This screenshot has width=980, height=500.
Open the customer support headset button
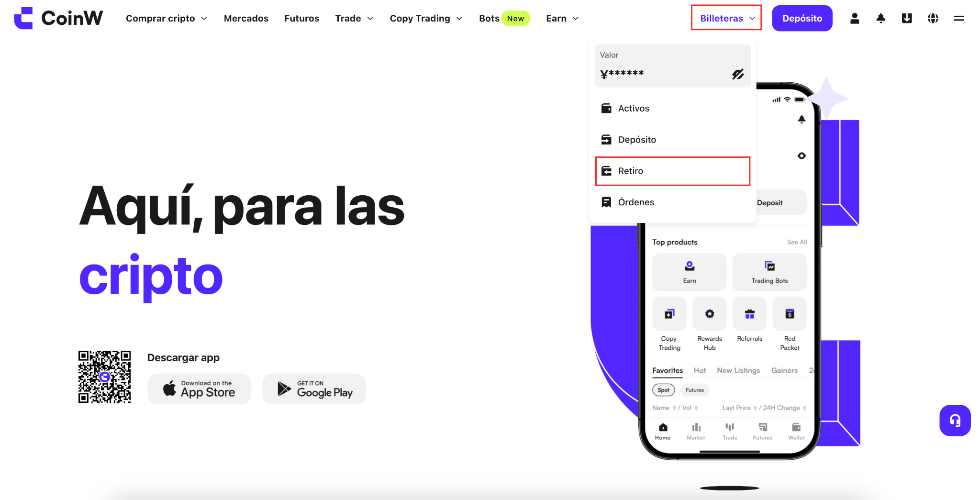(x=955, y=421)
